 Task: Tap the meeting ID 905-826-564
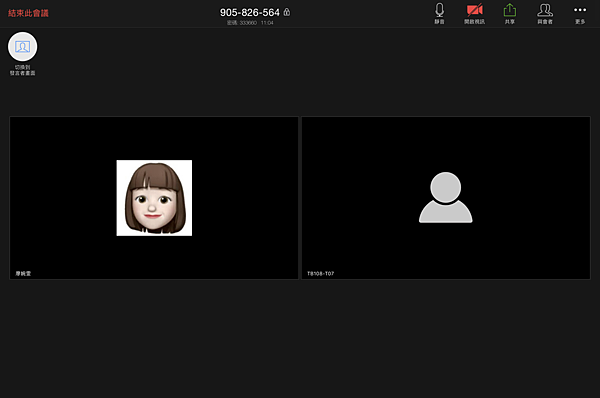tap(249, 13)
